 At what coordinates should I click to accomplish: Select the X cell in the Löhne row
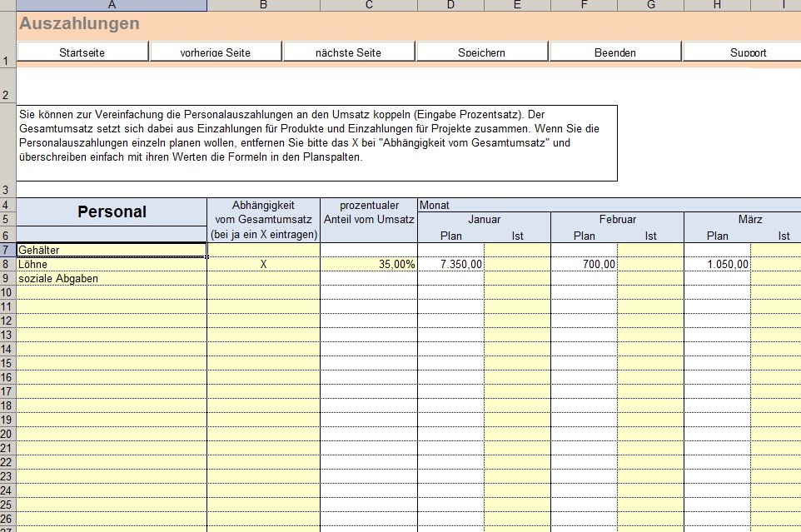tap(263, 264)
